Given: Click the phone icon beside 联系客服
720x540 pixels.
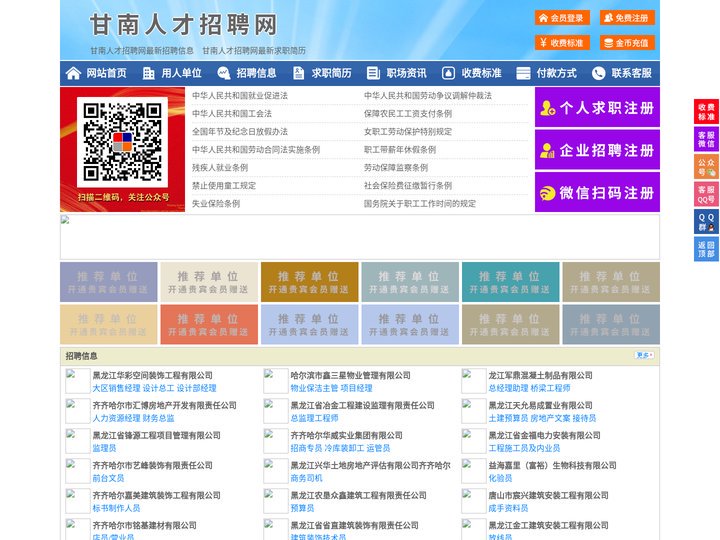Looking at the screenshot, I should (598, 73).
